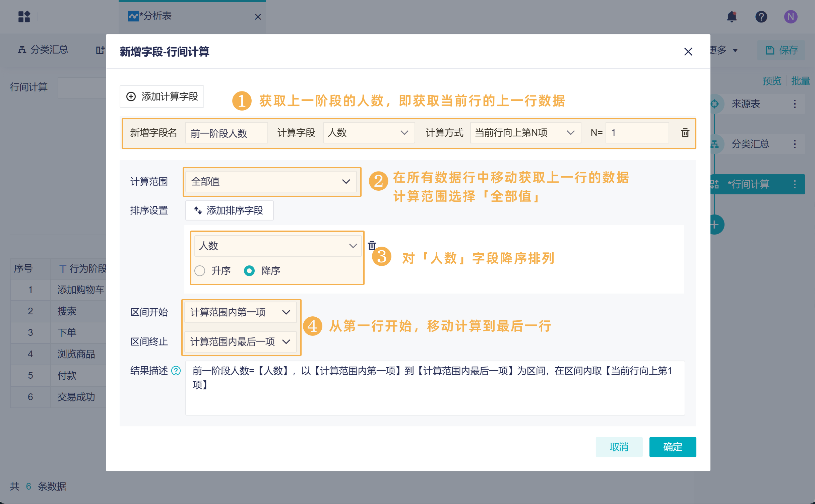This screenshot has height=504, width=815.
Task: Open more options for the 来源表 node
Action: click(x=795, y=104)
